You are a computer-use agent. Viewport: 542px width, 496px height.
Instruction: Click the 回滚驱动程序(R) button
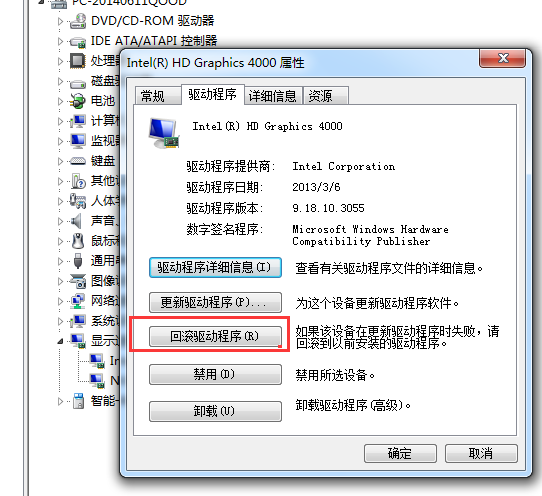point(215,336)
